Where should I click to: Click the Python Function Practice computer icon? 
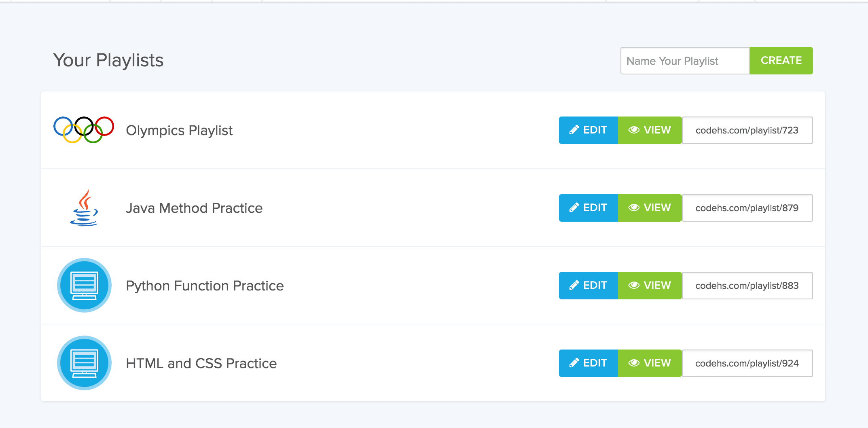tap(84, 285)
